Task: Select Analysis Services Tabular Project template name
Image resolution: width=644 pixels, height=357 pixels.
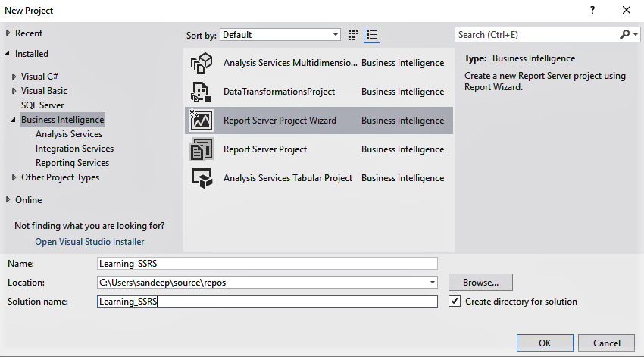Action: tap(288, 178)
